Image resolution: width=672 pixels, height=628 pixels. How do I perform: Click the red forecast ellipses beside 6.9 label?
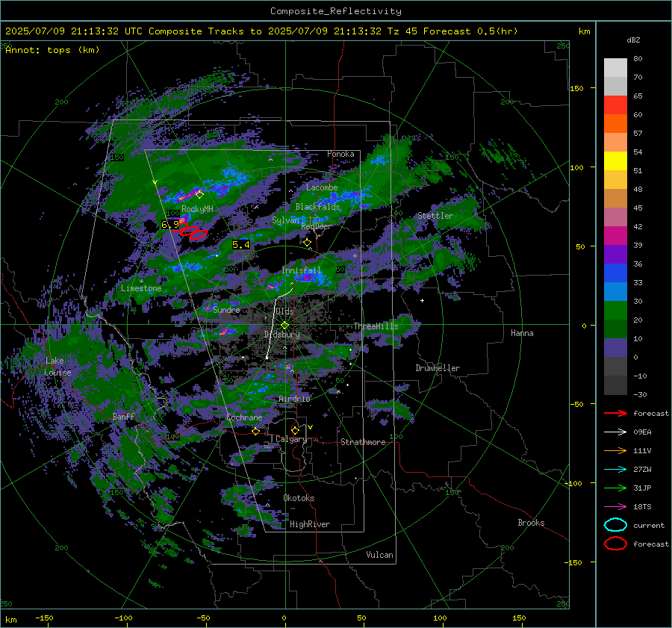(190, 230)
